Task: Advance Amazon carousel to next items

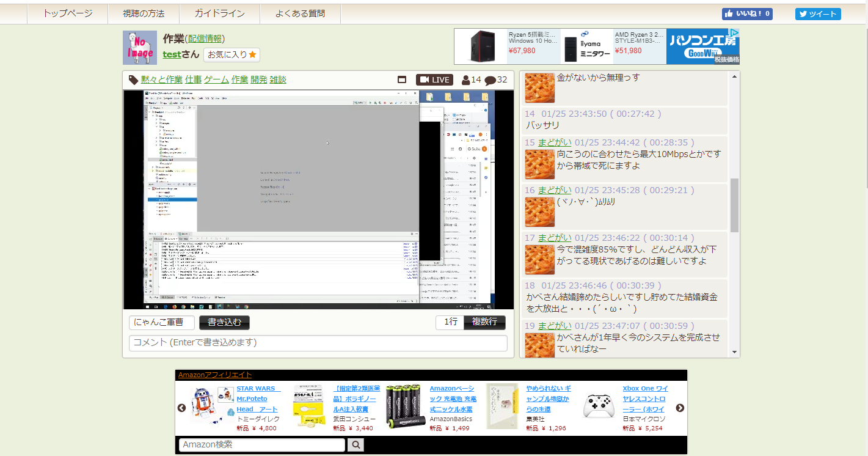Action: [x=680, y=408]
